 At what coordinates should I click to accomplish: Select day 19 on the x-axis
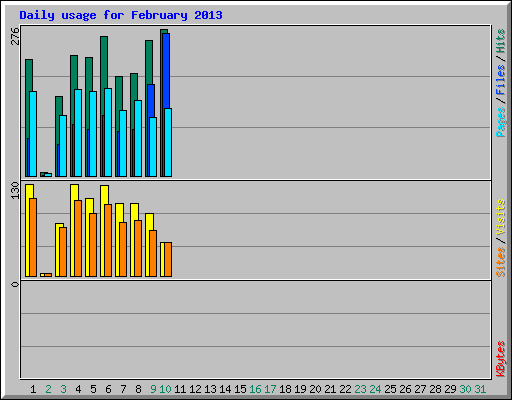tap(300, 389)
